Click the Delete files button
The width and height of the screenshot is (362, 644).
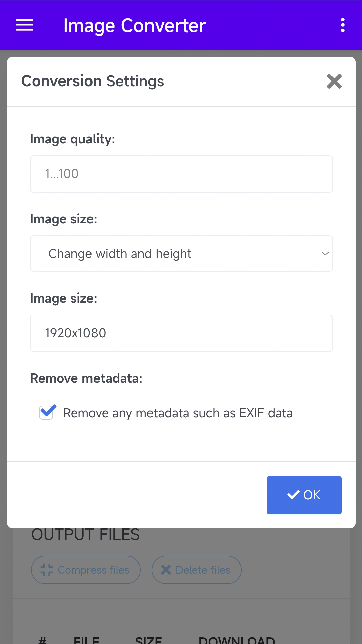click(196, 570)
